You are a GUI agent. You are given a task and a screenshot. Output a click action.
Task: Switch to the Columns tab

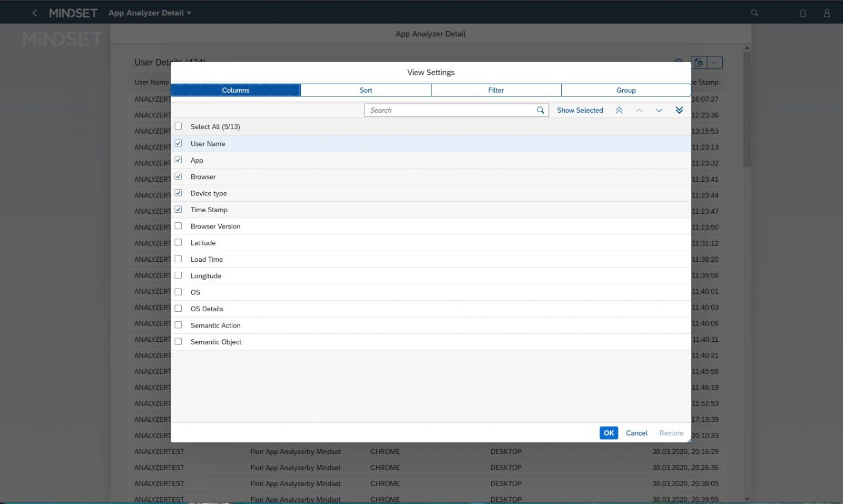pos(236,90)
